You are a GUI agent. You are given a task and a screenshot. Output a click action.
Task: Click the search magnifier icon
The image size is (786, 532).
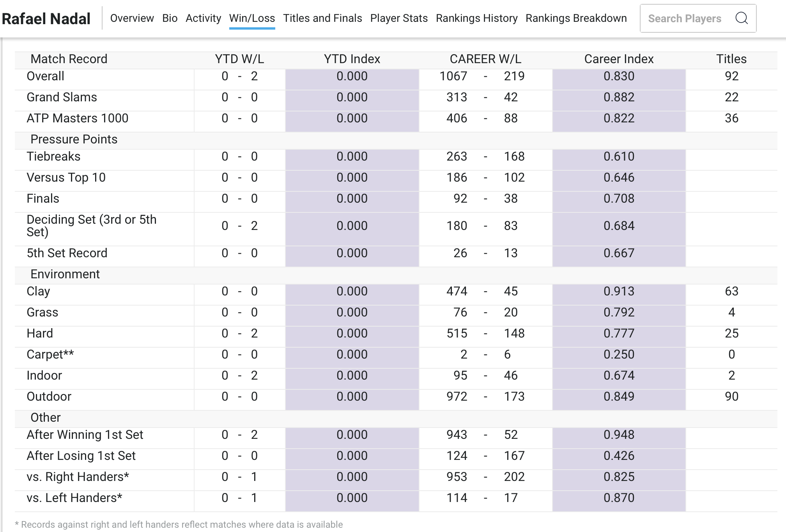click(741, 18)
